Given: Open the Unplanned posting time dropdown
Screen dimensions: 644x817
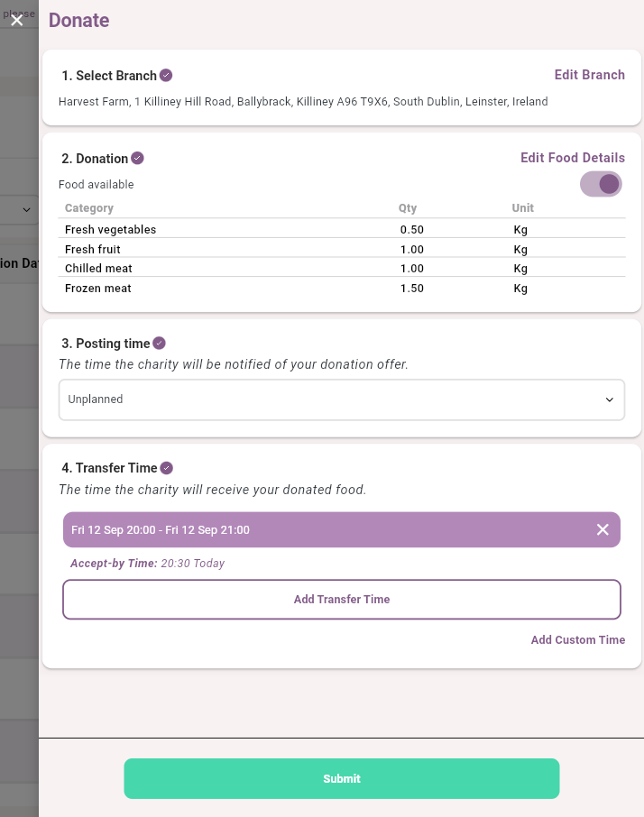Looking at the screenshot, I should point(341,399).
